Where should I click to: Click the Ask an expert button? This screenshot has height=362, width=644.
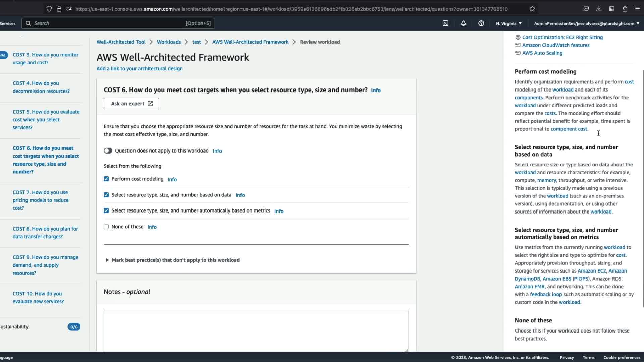point(131,104)
